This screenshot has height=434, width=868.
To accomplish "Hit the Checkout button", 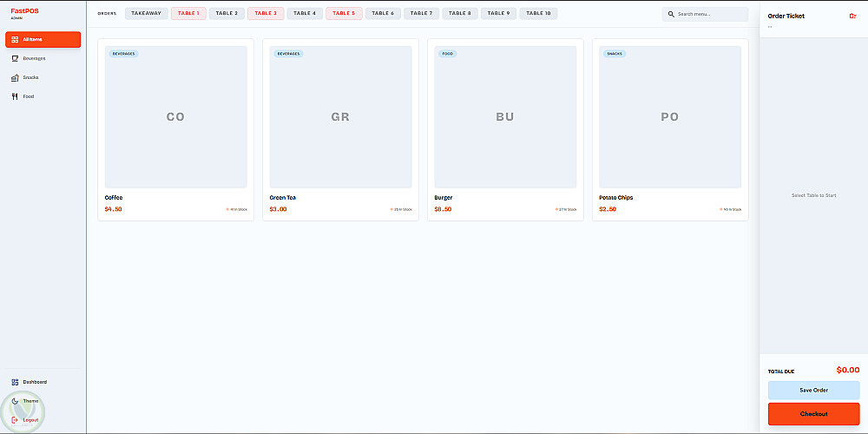I will (814, 414).
